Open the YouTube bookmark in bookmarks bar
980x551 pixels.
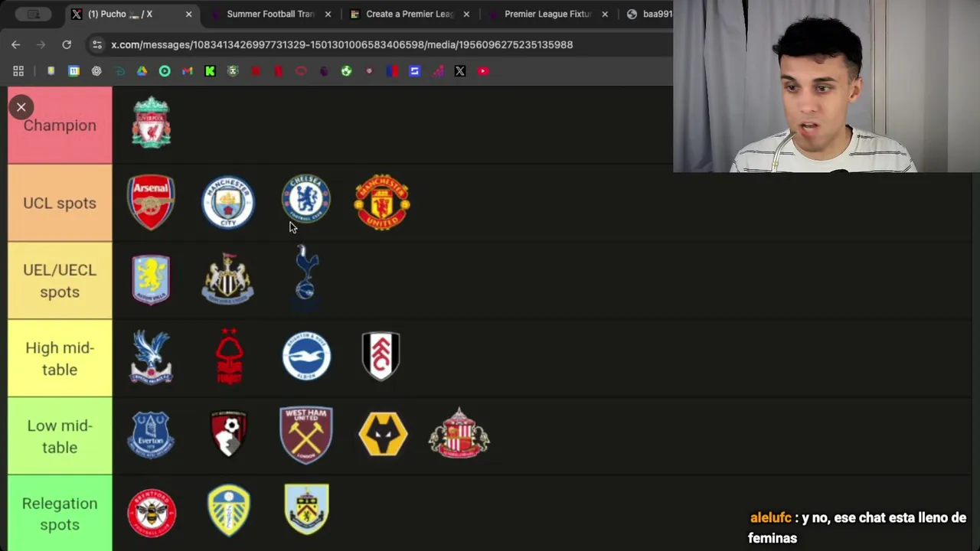(x=483, y=71)
